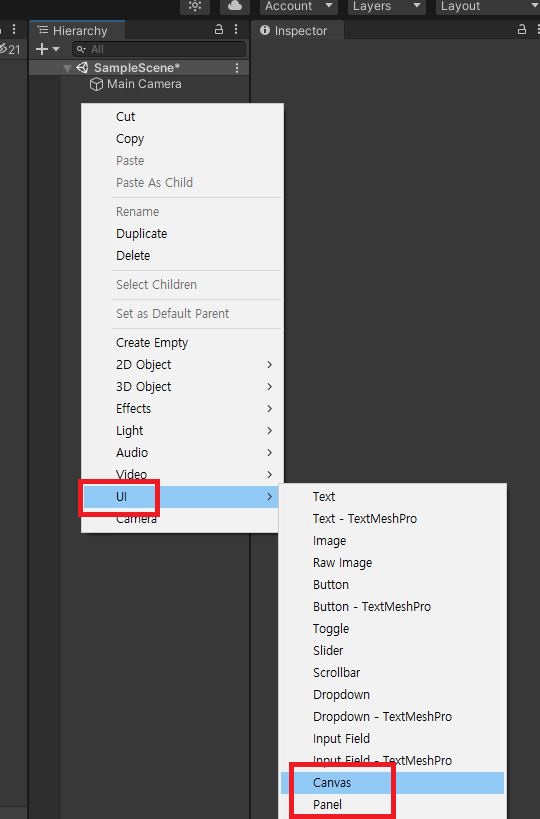The height and width of the screenshot is (819, 540).
Task: Click the Unity scene icon beside SampleScene
Action: (x=83, y=67)
